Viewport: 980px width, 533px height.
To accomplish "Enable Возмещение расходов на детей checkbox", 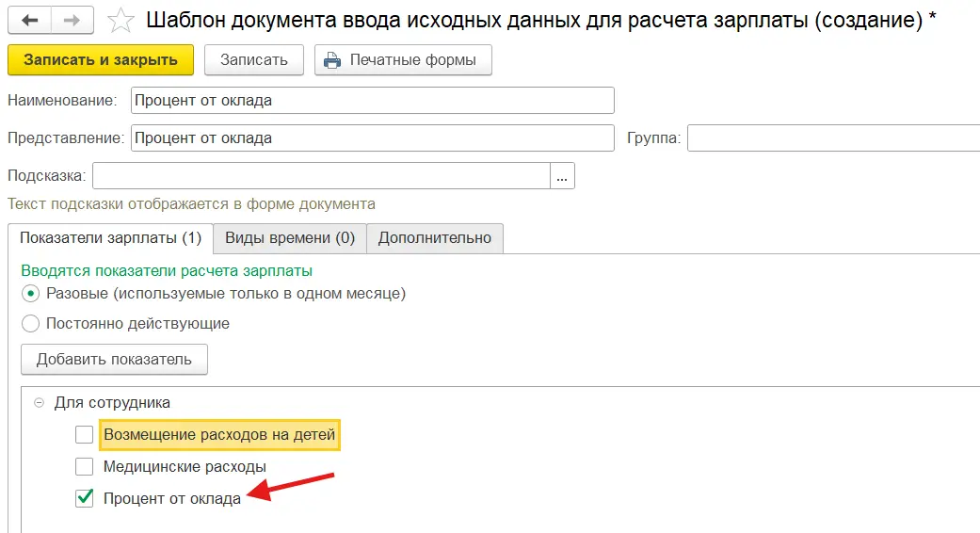I will 85,435.
